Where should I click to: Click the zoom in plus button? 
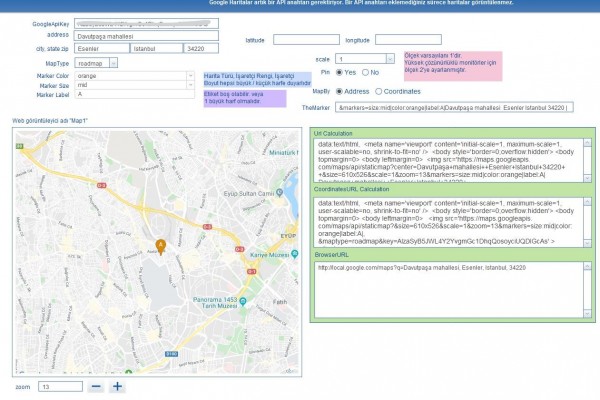(117, 386)
